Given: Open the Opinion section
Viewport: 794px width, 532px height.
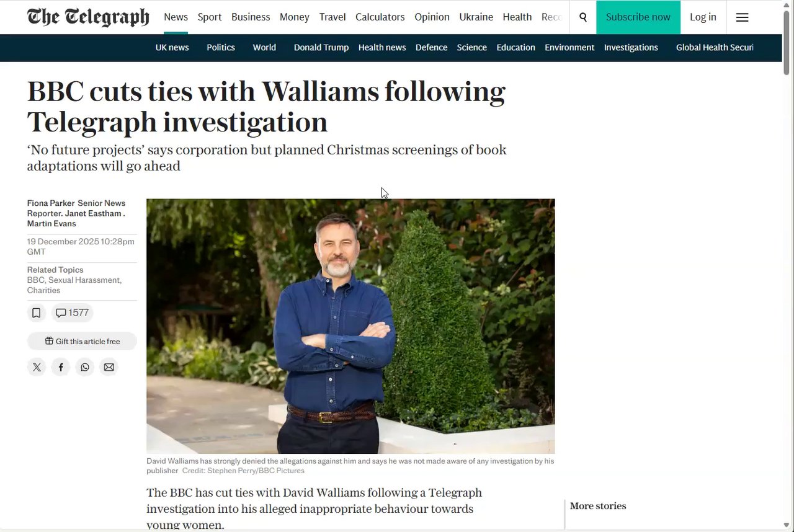Looking at the screenshot, I should (x=432, y=17).
